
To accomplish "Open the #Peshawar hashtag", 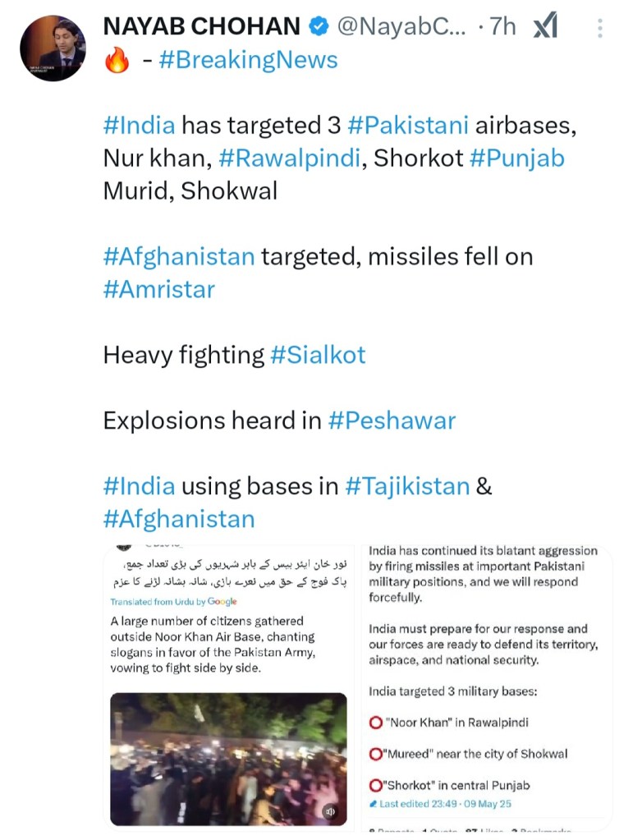I will (x=392, y=420).
